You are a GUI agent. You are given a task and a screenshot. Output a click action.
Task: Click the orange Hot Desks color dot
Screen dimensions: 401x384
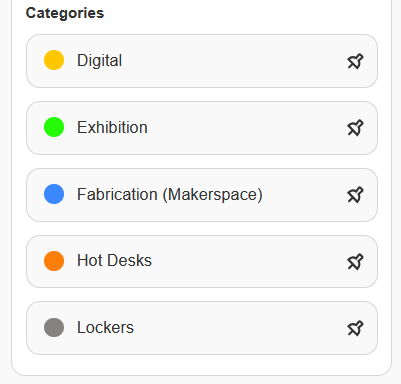click(x=54, y=261)
